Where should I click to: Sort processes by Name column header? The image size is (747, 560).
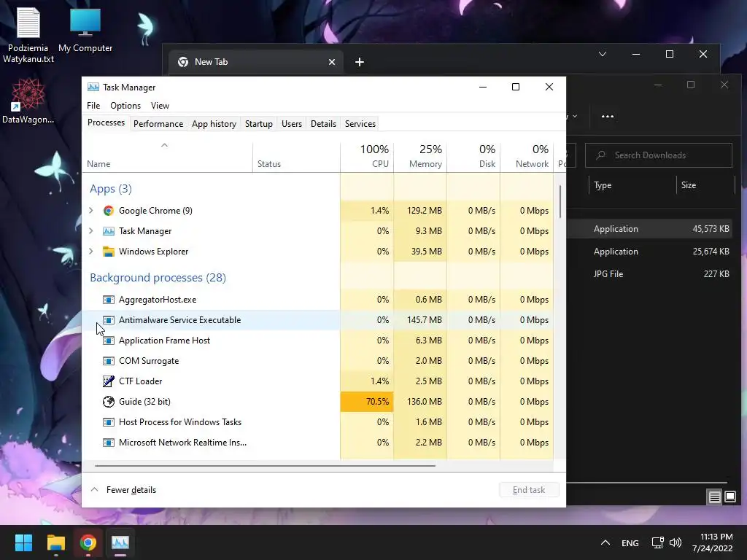click(x=167, y=157)
